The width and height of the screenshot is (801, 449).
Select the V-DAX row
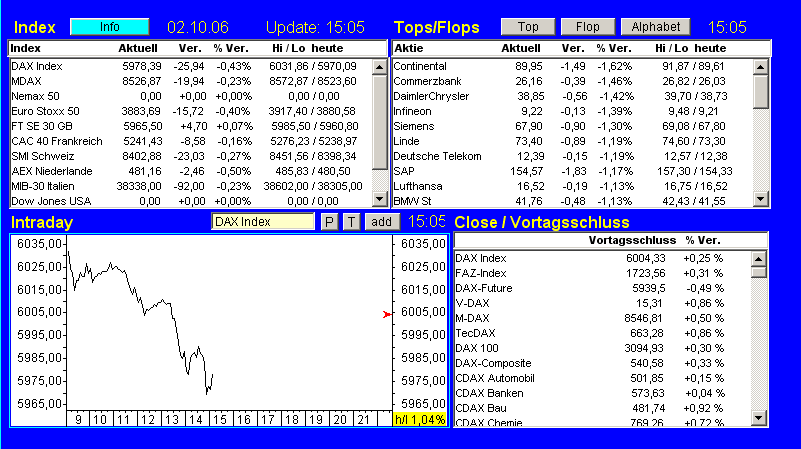pos(602,303)
